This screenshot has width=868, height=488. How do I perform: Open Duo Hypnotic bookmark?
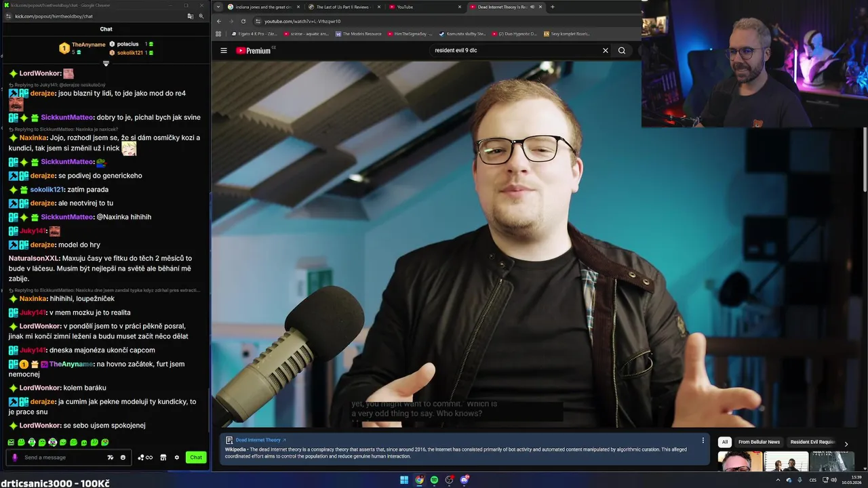pos(513,33)
